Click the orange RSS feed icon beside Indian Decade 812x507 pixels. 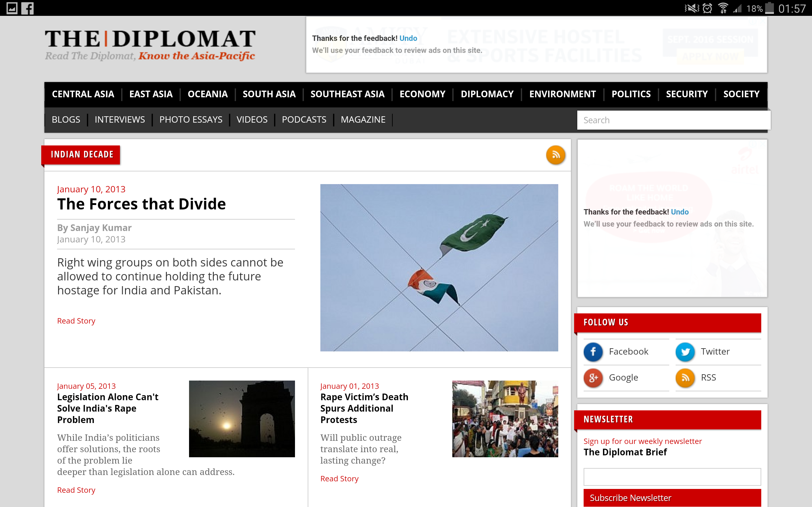click(555, 155)
